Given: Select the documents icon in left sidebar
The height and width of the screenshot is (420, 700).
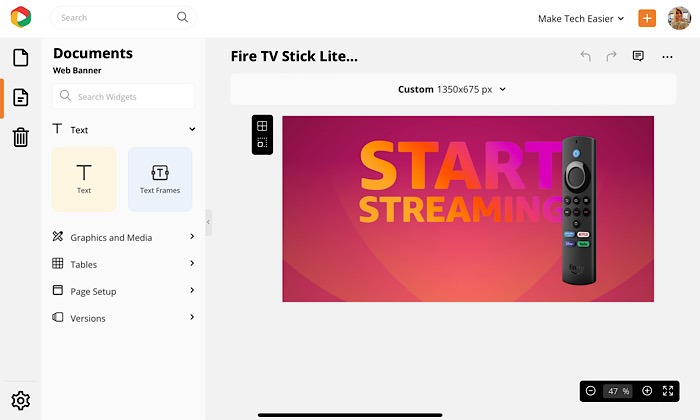Looking at the screenshot, I should point(21,97).
